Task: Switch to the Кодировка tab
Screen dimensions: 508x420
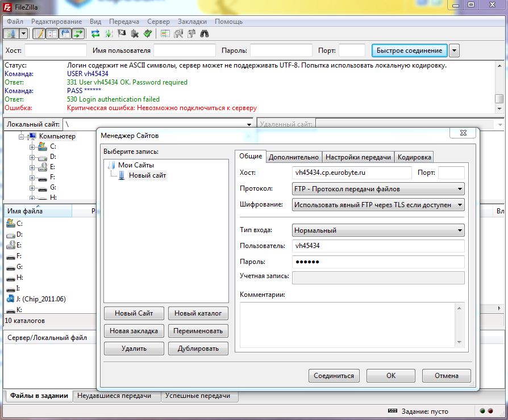Action: pos(414,157)
